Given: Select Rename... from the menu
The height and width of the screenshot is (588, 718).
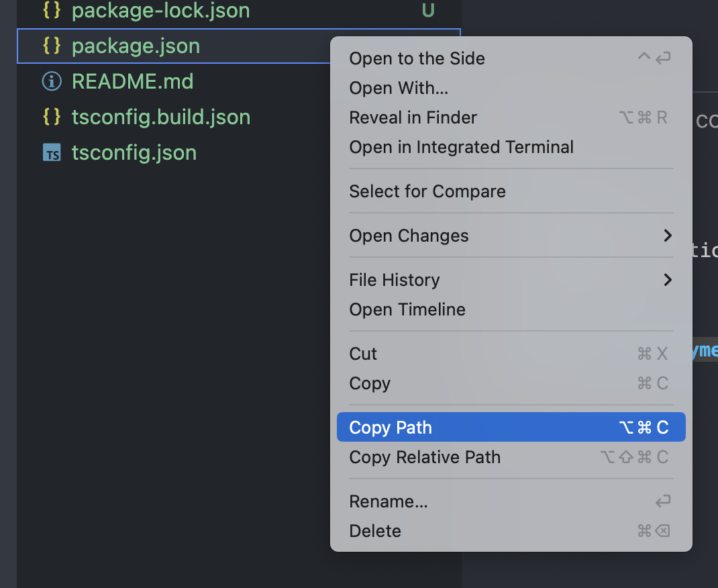Looking at the screenshot, I should pos(388,501).
